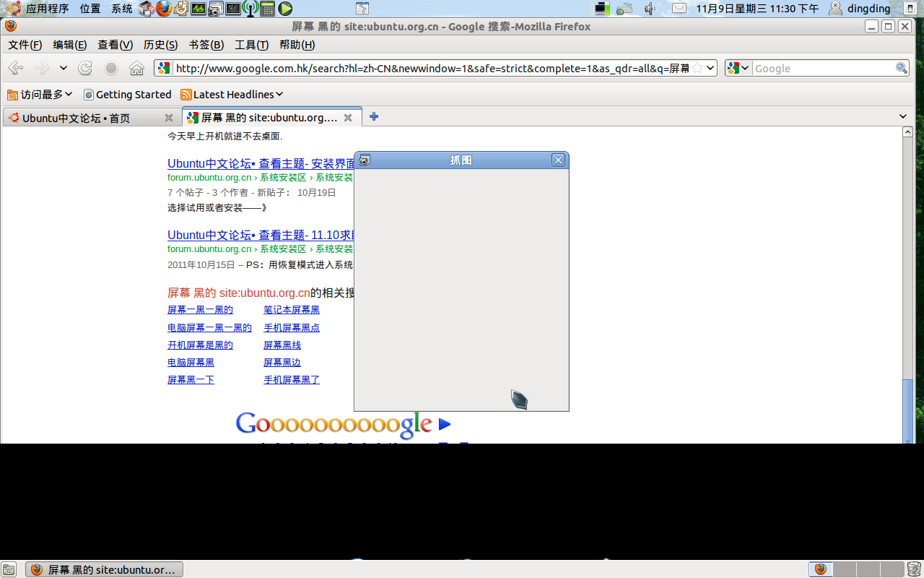Switch to Ubuntu中文论坛 • 首页 tab
Viewport: 924px width, 578px height.
(x=91, y=118)
